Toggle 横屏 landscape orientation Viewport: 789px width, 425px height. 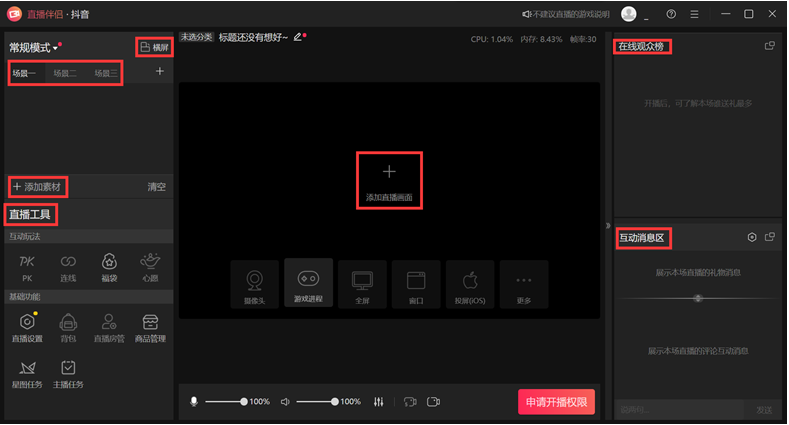coord(154,47)
